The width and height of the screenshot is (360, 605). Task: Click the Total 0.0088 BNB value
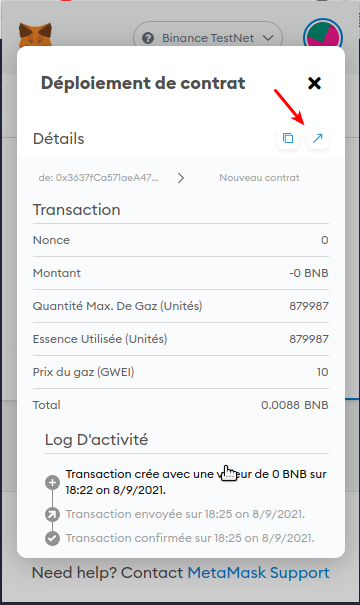(295, 405)
